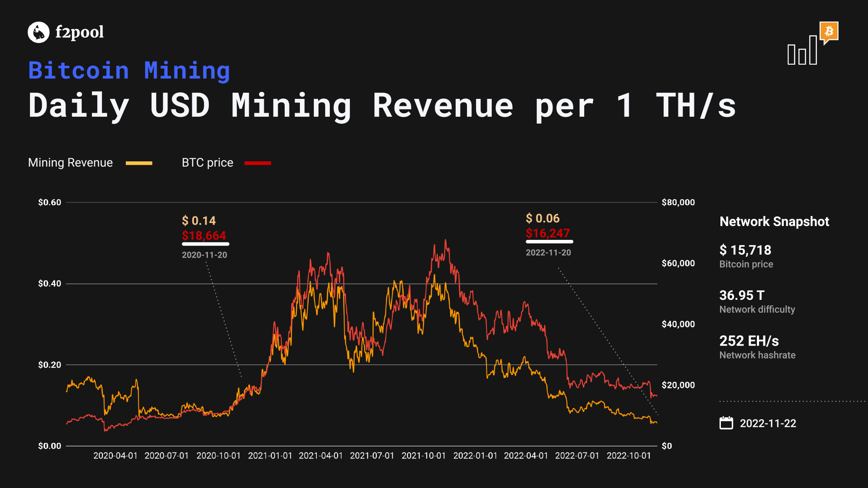868x488 pixels.
Task: Click the f2pool brand name text
Action: [x=79, y=33]
